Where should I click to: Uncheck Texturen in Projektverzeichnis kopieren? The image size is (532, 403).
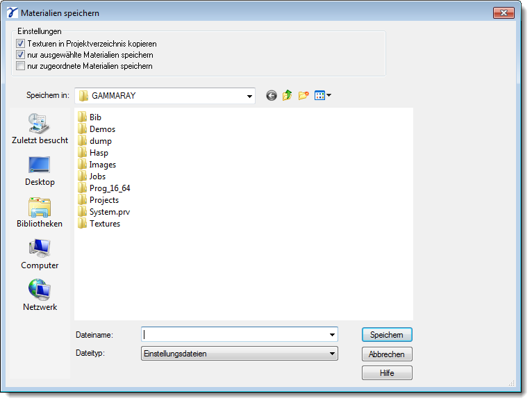coord(20,44)
